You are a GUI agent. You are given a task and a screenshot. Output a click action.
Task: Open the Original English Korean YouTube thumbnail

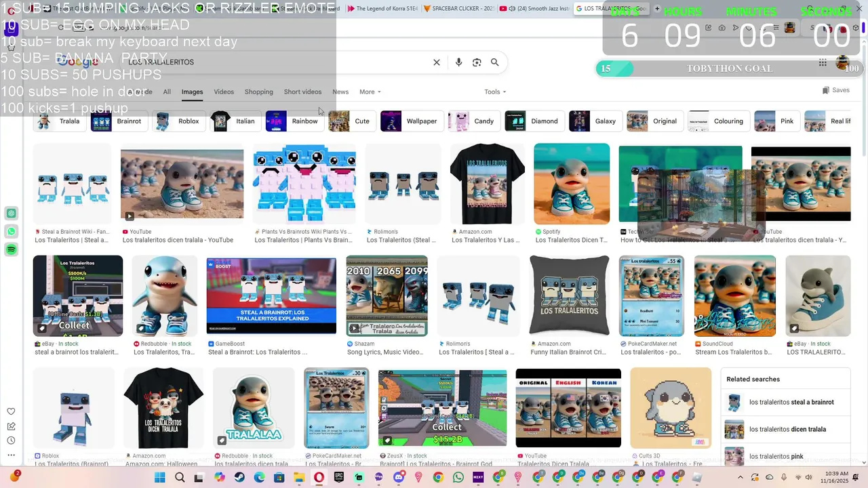(568, 408)
